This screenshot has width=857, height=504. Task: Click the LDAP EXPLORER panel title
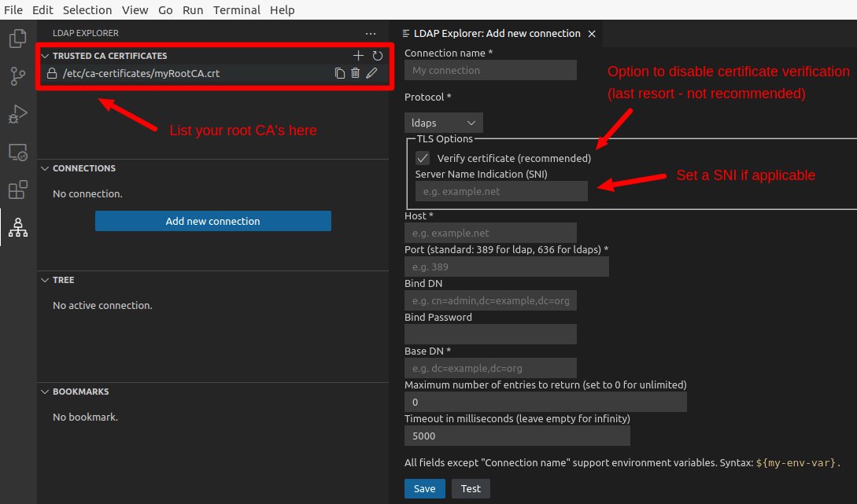(x=86, y=33)
